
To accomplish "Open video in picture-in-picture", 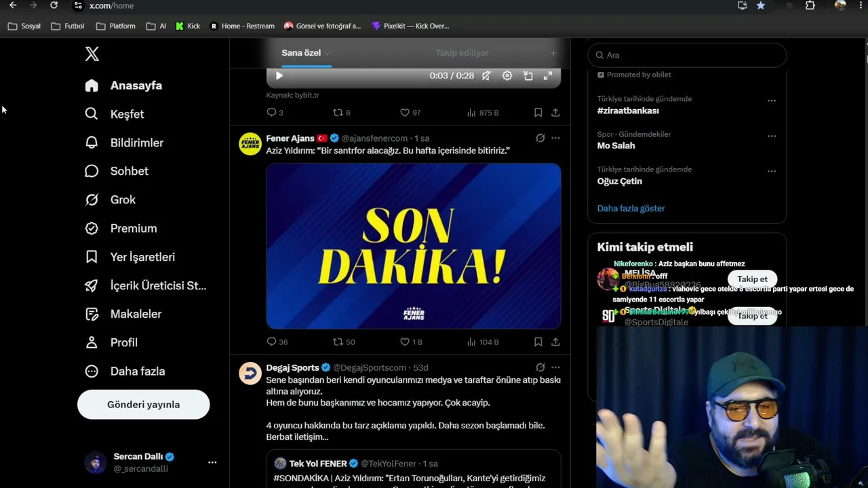I will [528, 76].
